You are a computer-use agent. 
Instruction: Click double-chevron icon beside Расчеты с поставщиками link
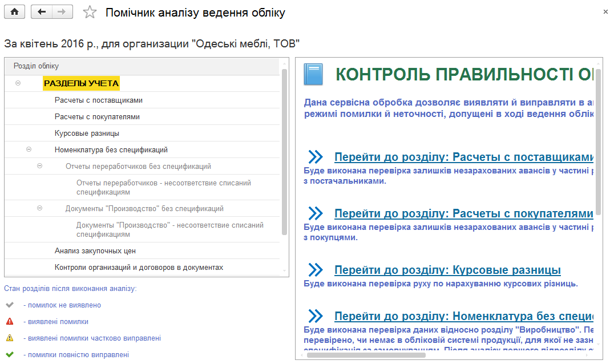click(x=316, y=157)
